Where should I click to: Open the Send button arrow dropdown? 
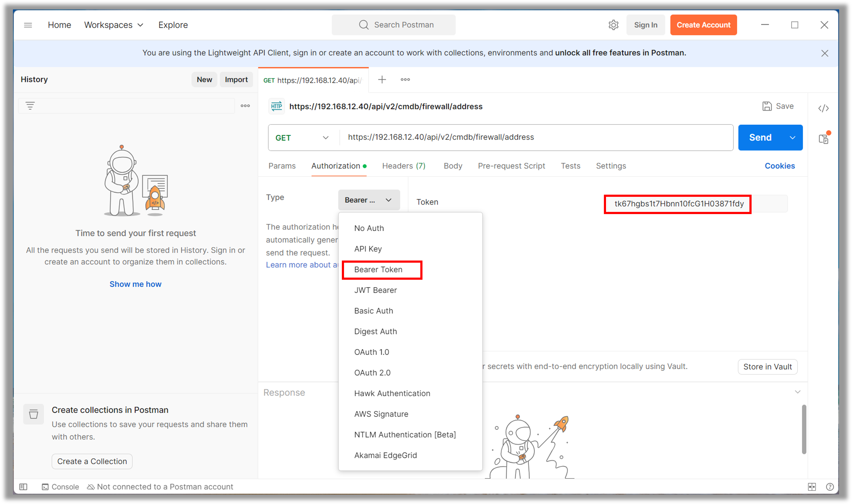(792, 138)
